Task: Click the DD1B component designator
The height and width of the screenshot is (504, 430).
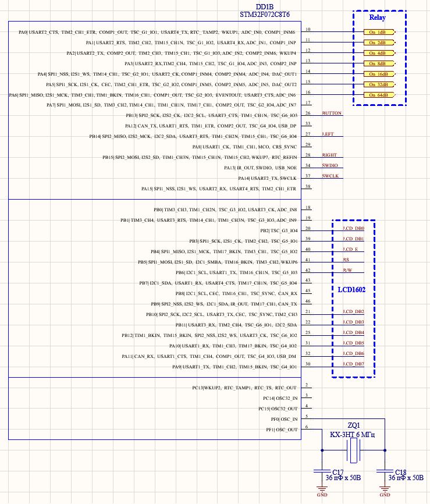Action: [265, 7]
